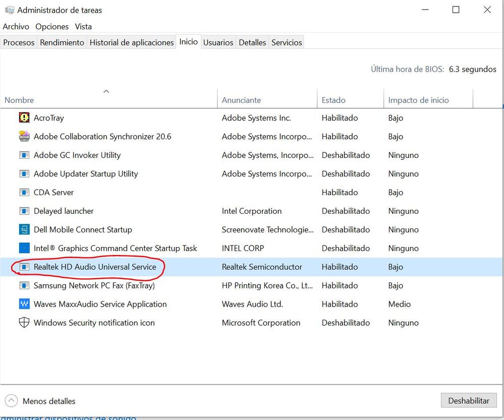Click the Adobe GC Invoker Utility icon
The width and height of the screenshot is (504, 420).
[24, 155]
